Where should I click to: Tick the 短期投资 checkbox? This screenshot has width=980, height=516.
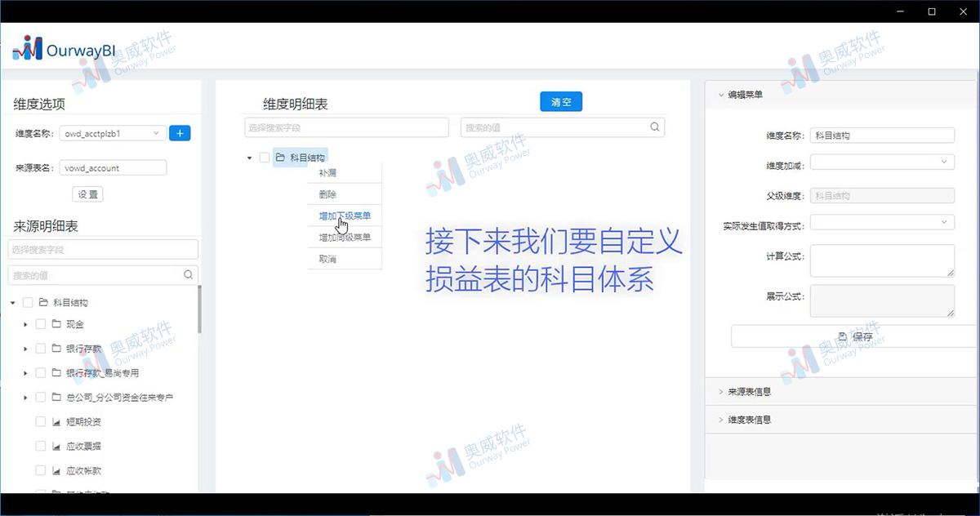coord(41,422)
